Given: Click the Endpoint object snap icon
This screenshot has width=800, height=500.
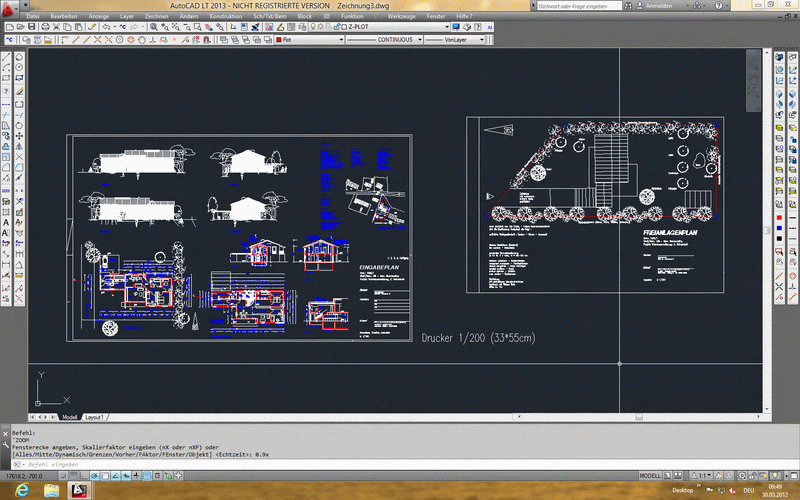Looking at the screenshot, I should [x=77, y=39].
